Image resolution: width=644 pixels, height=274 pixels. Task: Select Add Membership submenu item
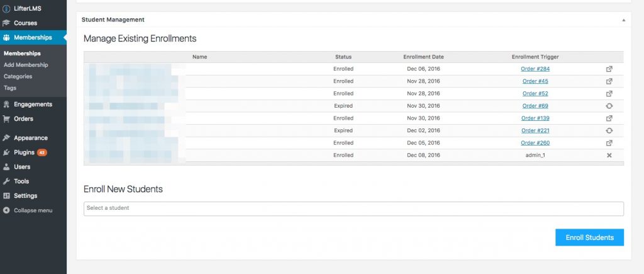click(x=26, y=65)
